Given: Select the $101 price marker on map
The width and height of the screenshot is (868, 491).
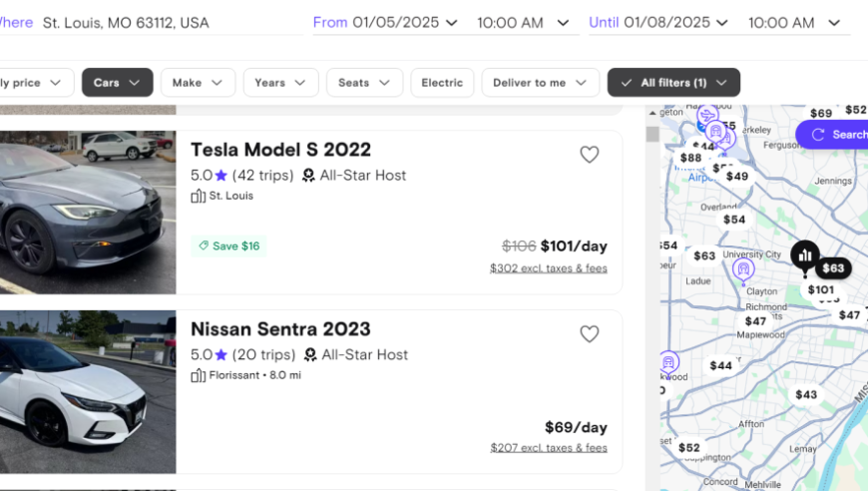Looking at the screenshot, I should coord(820,289).
